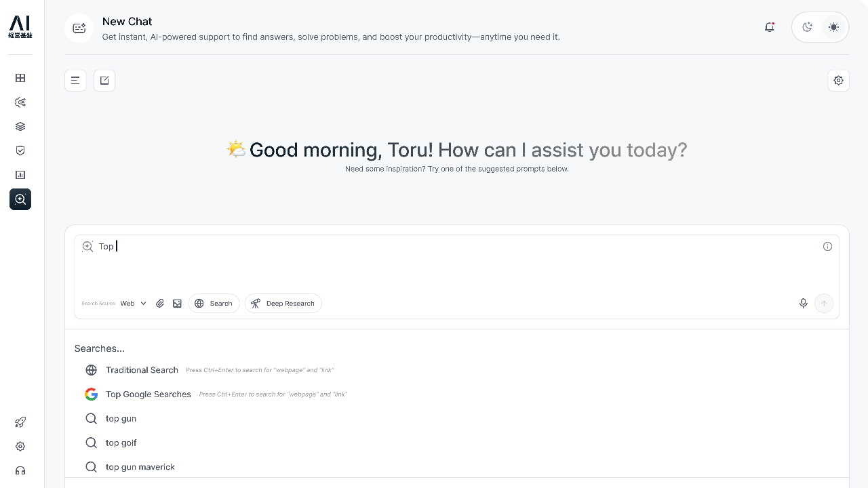The width and height of the screenshot is (868, 488).
Task: Toggle the chat history list panel
Action: pos(75,81)
